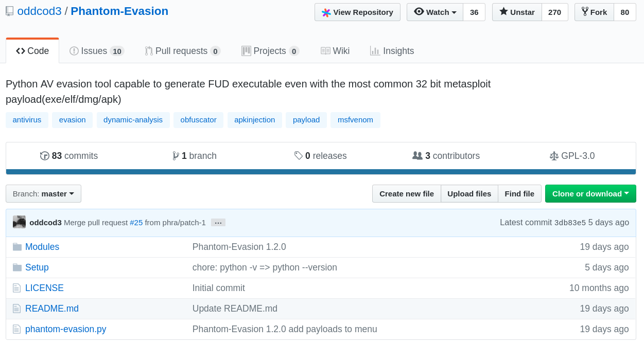Open the Watch notifications dropdown
The image size is (644, 344).
pos(435,12)
